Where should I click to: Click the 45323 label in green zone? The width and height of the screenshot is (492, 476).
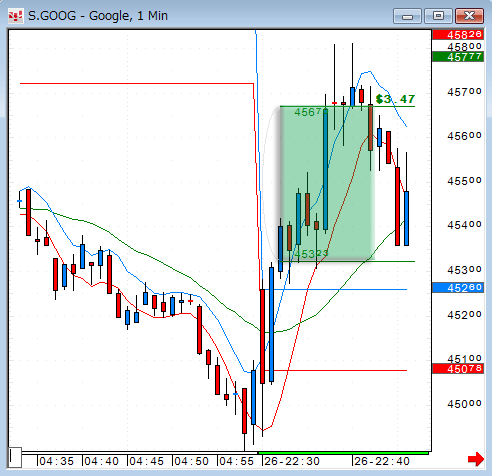pos(311,254)
